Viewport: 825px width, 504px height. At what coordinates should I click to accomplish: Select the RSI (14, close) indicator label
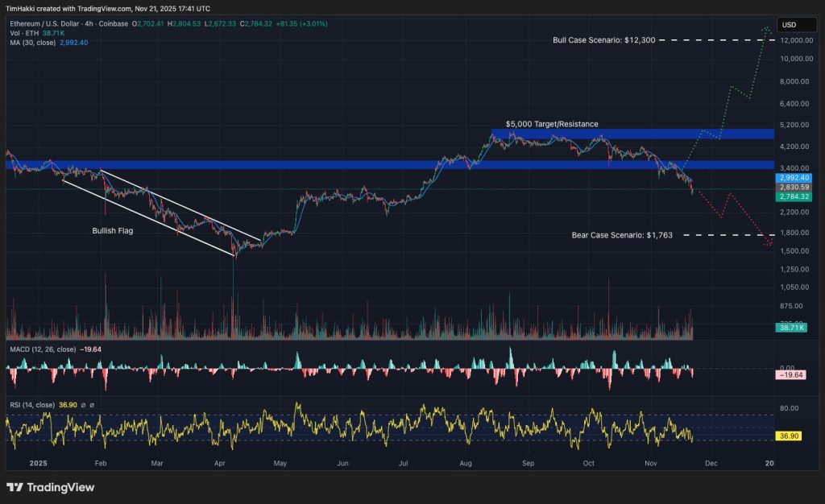(32, 405)
